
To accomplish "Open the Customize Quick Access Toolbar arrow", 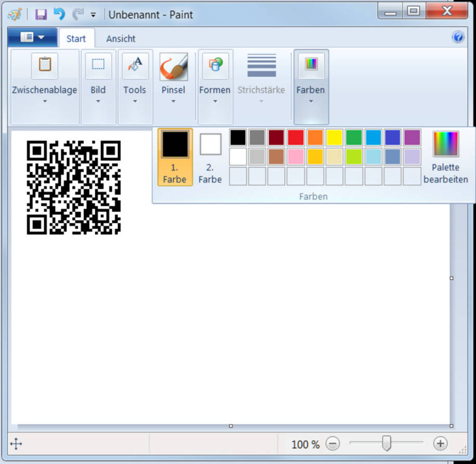I will pyautogui.click(x=93, y=15).
